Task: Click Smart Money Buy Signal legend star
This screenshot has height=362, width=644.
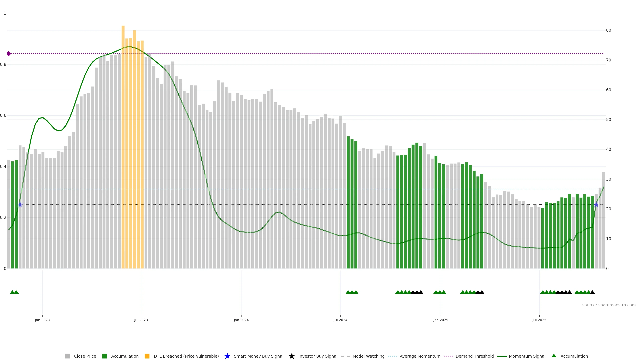Action: click(227, 356)
